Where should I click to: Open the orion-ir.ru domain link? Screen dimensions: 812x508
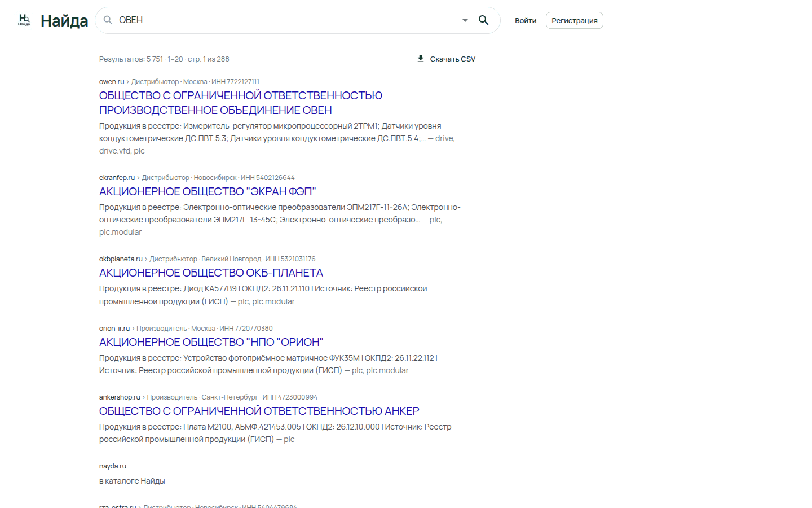114,329
